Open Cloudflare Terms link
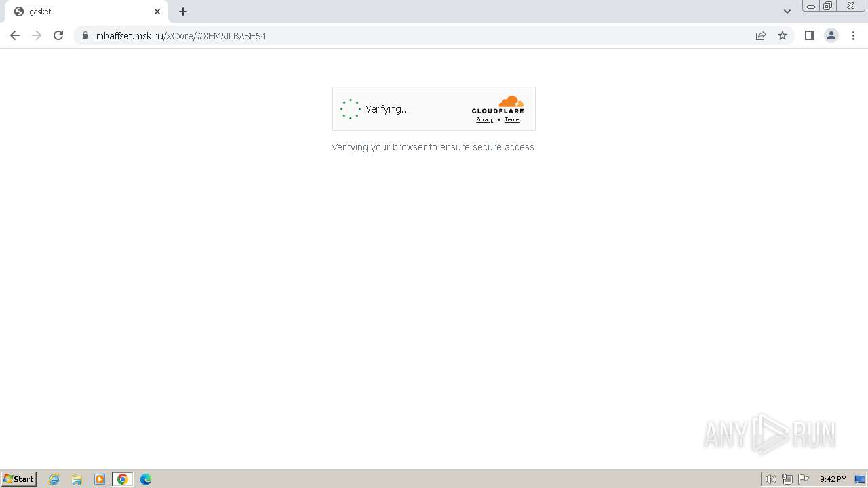Viewport: 868px width, 488px height. pyautogui.click(x=512, y=119)
